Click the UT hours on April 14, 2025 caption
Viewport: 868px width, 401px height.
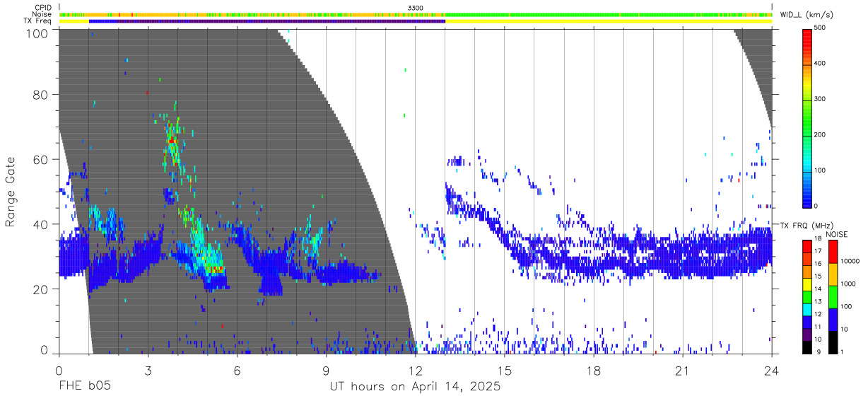[x=415, y=388]
